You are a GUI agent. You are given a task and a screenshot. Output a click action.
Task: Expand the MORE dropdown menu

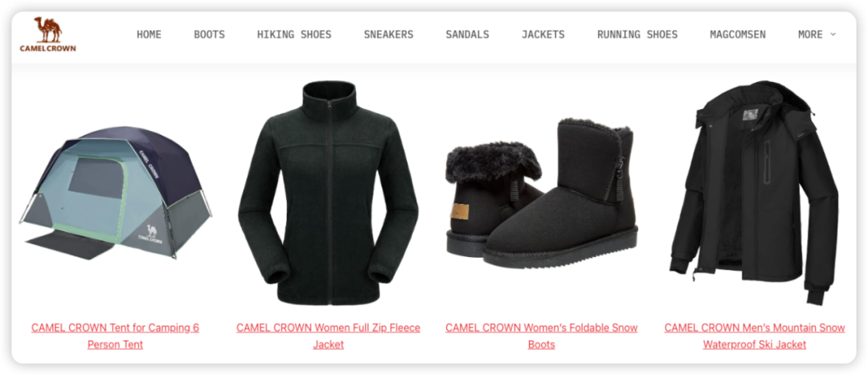pos(817,35)
